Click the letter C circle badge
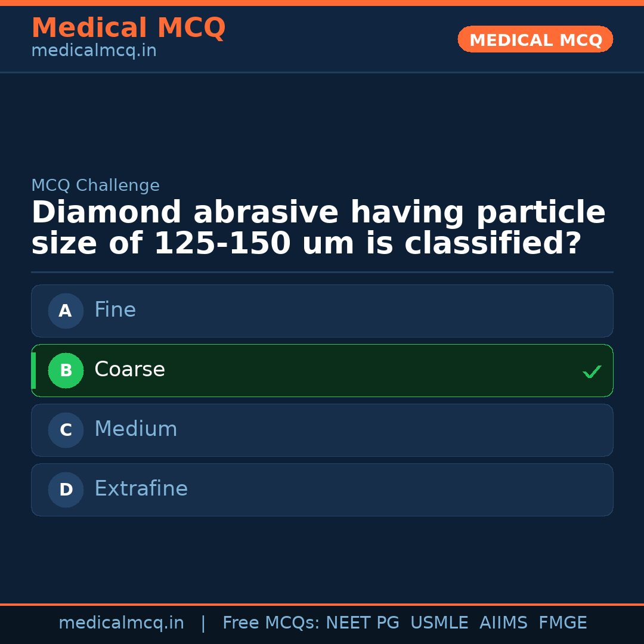 [x=66, y=430]
